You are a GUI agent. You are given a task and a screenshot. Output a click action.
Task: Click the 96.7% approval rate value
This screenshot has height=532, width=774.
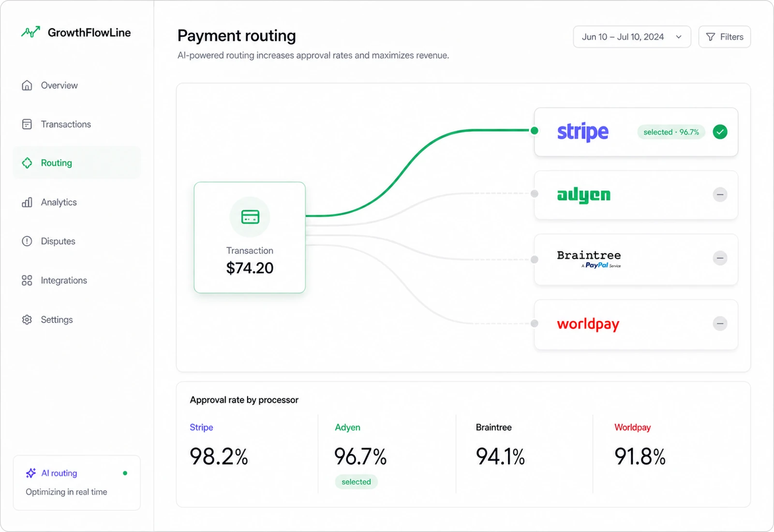click(360, 456)
